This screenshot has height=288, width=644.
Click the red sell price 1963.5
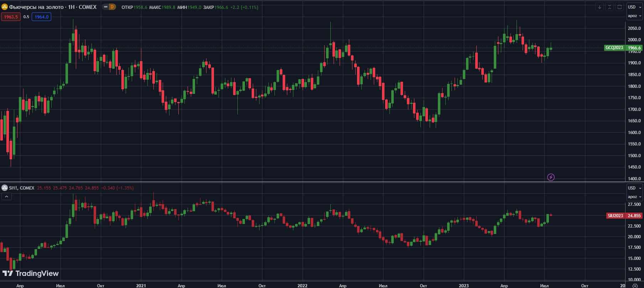point(11,17)
